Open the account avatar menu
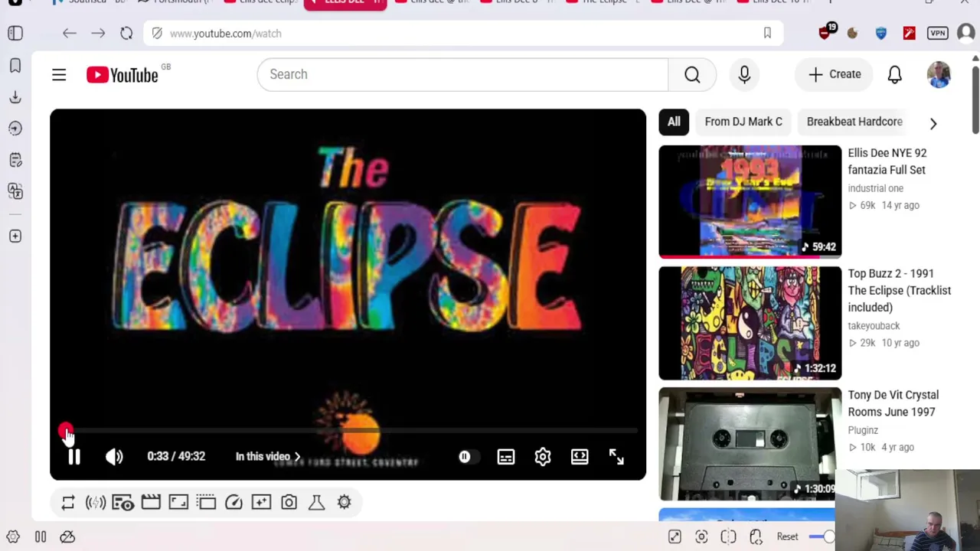The width and height of the screenshot is (980, 551). click(x=939, y=74)
